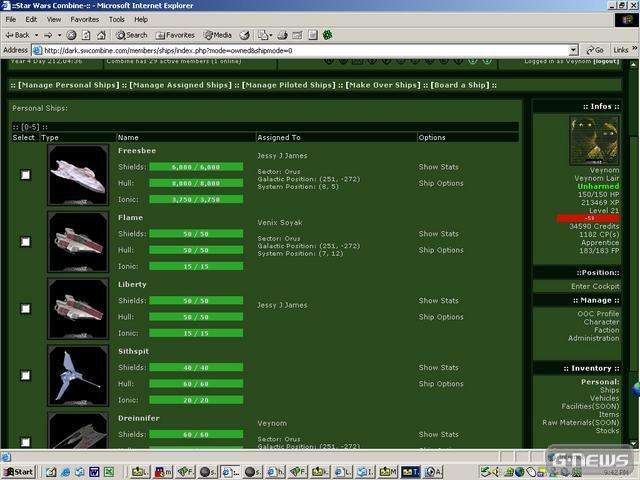The width and height of the screenshot is (640, 480).
Task: Click the Edit page toolbar icon
Action: (x=298, y=35)
